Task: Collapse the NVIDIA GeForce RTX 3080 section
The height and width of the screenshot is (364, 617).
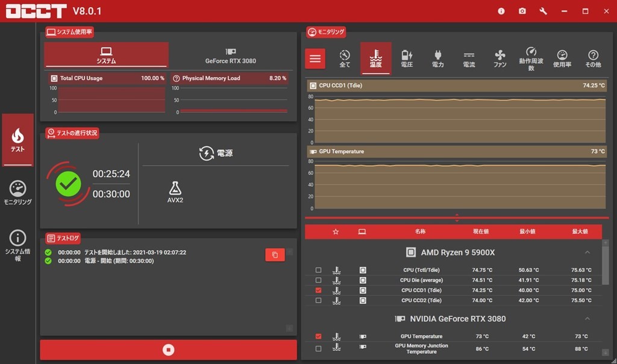Action: [587, 318]
